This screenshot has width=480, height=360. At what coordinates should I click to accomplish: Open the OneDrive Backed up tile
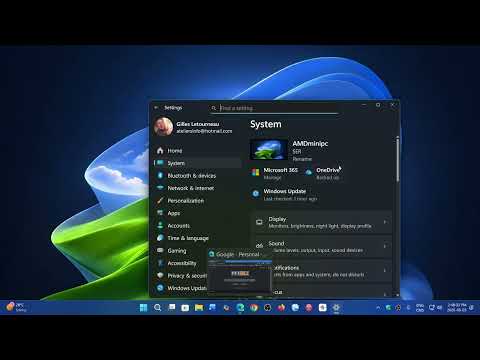[323, 173]
